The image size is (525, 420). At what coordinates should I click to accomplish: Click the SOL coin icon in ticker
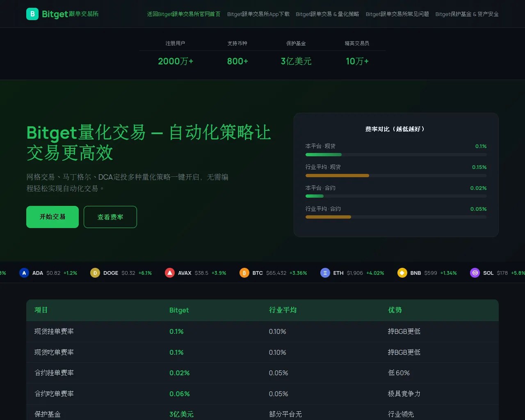pos(475,273)
